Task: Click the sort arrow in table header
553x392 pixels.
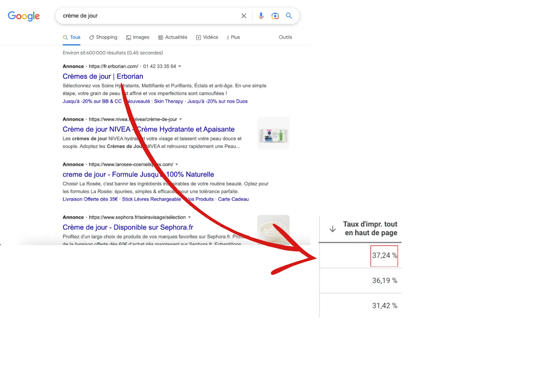Action: coord(332,229)
